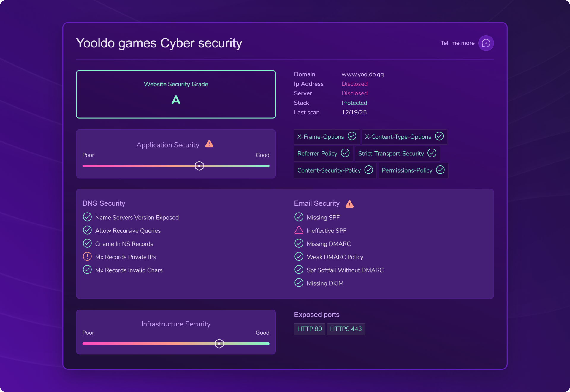The width and height of the screenshot is (570, 392).
Task: Open the Tell me more link text
Action: click(x=457, y=43)
